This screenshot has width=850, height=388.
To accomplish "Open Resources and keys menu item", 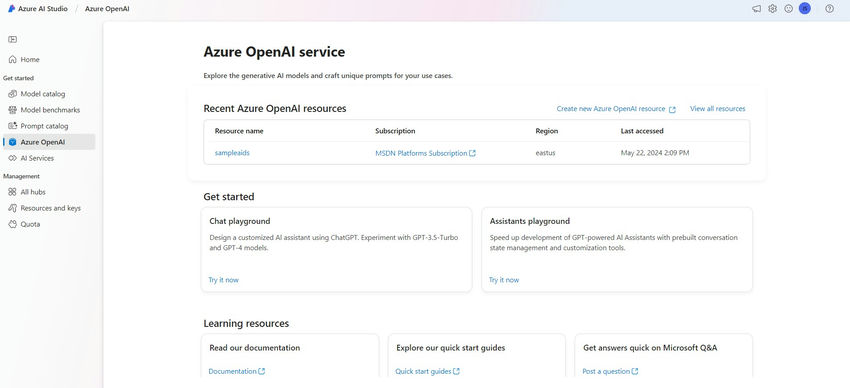I will coord(49,208).
